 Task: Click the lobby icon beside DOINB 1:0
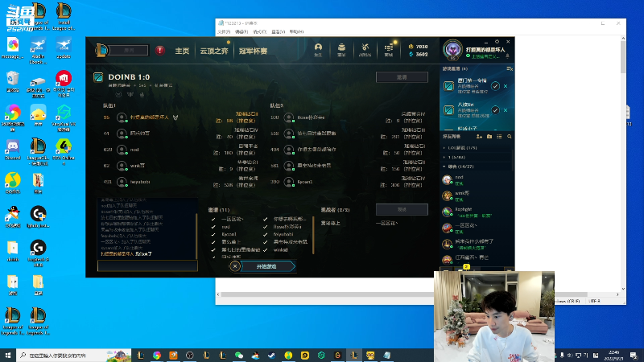coord(98,77)
